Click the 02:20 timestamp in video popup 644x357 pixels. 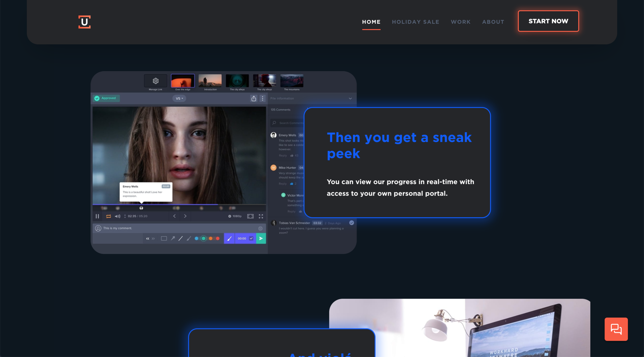click(166, 186)
